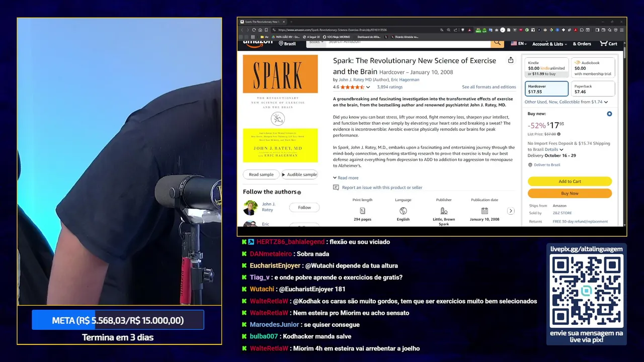Click See all formats and editions

pyautogui.click(x=489, y=87)
